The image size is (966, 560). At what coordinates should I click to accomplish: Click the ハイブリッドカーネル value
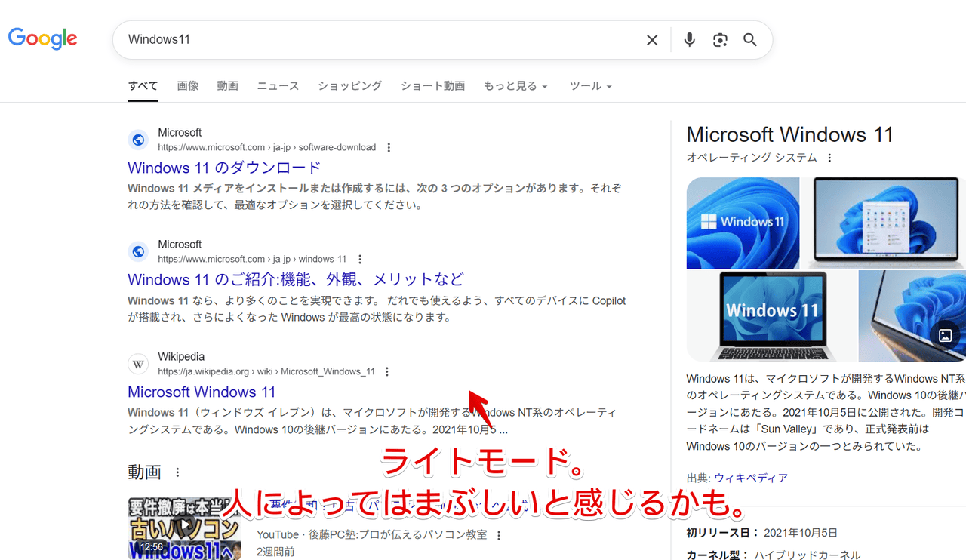click(808, 555)
